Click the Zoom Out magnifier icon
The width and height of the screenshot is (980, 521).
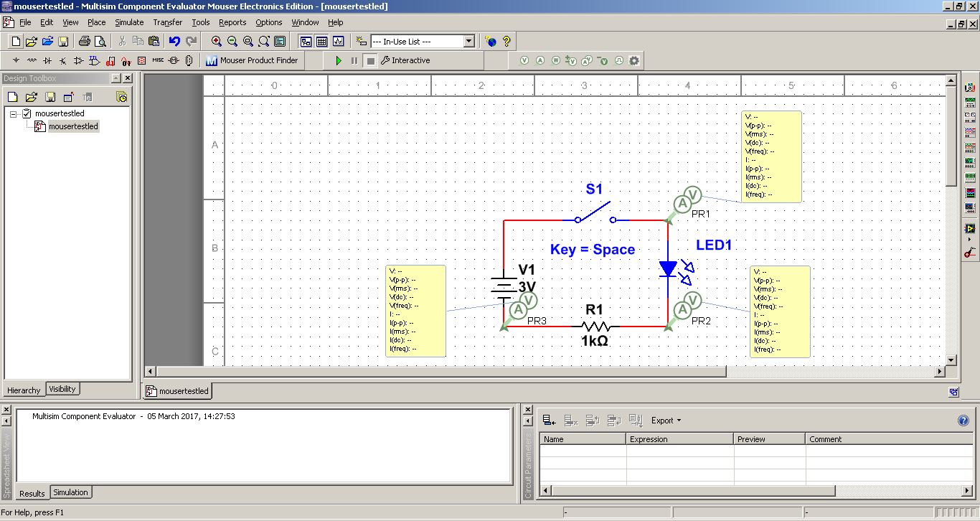point(232,42)
